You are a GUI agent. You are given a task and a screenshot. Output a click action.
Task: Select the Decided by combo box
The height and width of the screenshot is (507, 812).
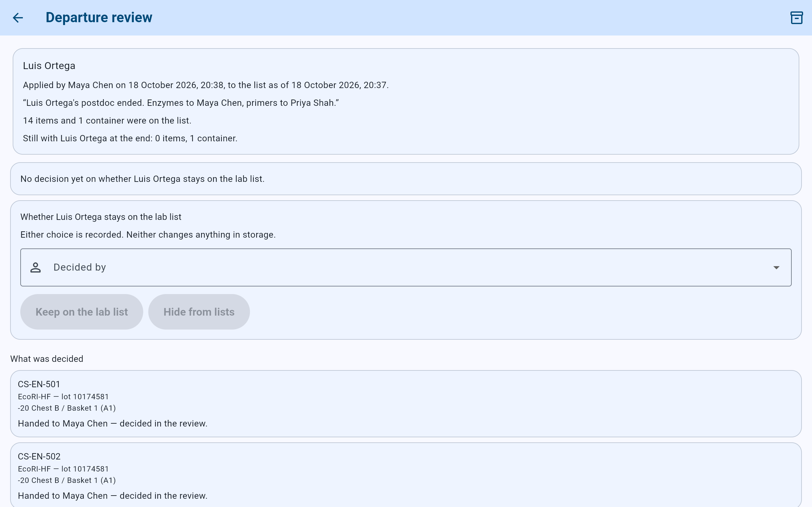pos(406,267)
